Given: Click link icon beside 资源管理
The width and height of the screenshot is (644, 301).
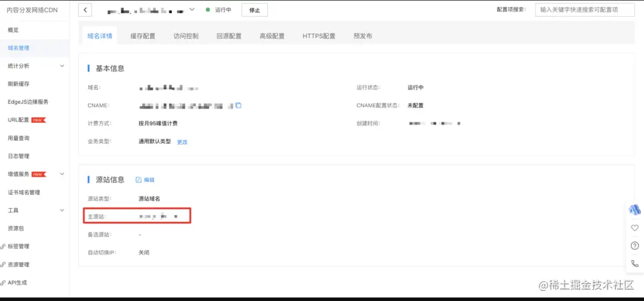Looking at the screenshot, I should point(3,265).
